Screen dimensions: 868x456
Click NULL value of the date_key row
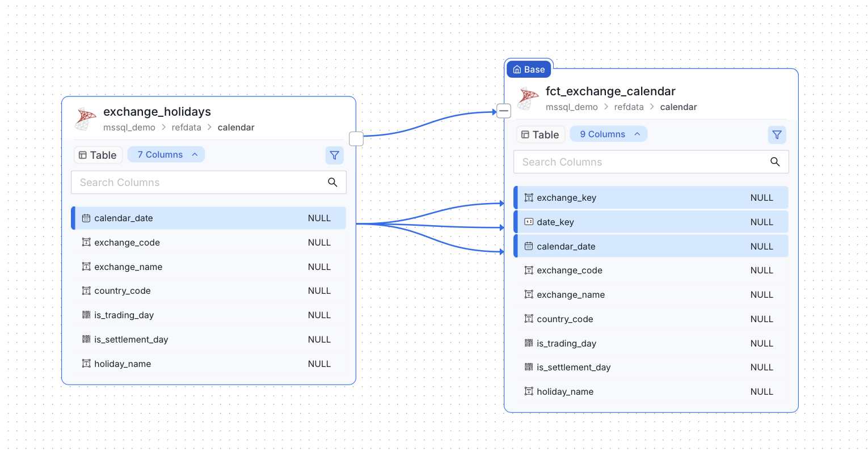761,222
